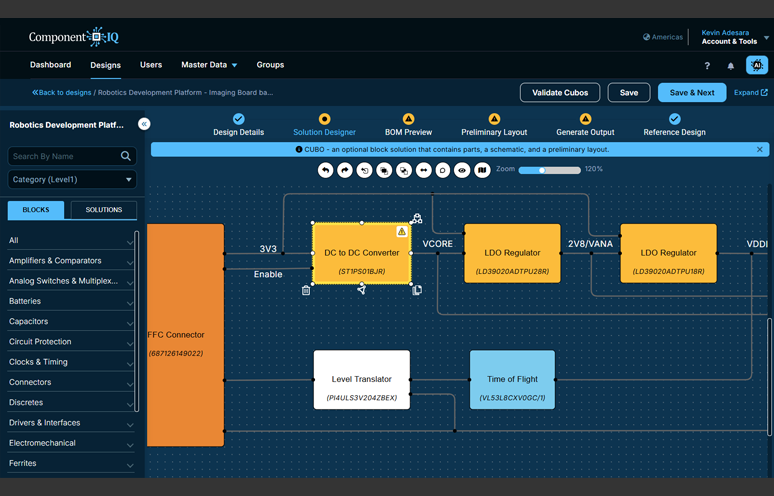This screenshot has width=774, height=496.
Task: Click the Expand link
Action: [750, 93]
